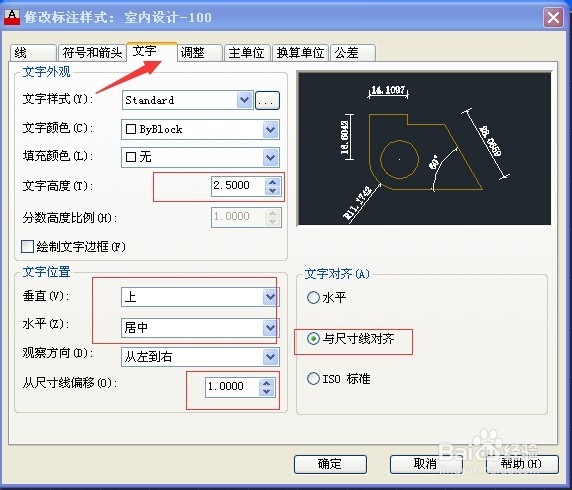572x490 pixels.
Task: Click the 从尺寸线偏移 field 1.0000
Action: tap(232, 387)
